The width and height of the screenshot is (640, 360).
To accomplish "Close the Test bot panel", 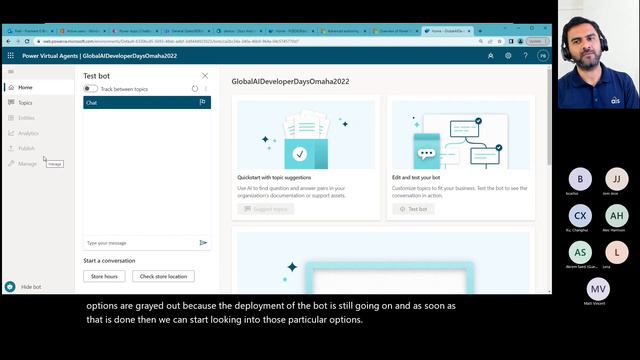I will pyautogui.click(x=205, y=76).
